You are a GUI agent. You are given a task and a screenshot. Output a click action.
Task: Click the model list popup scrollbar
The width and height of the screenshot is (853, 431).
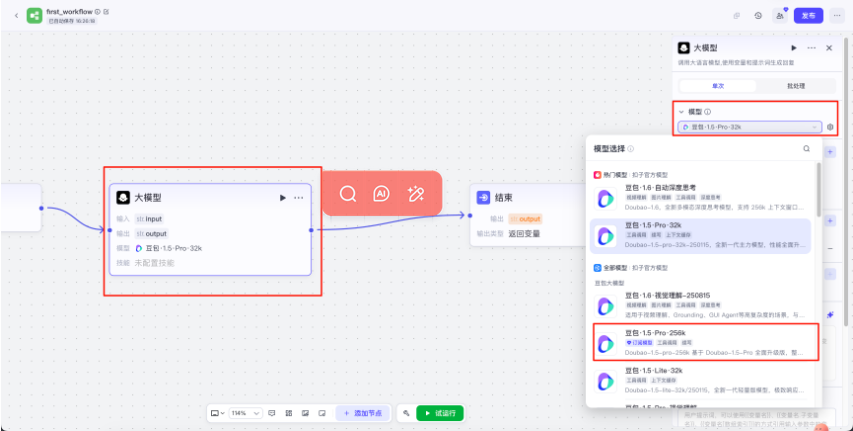(818, 189)
